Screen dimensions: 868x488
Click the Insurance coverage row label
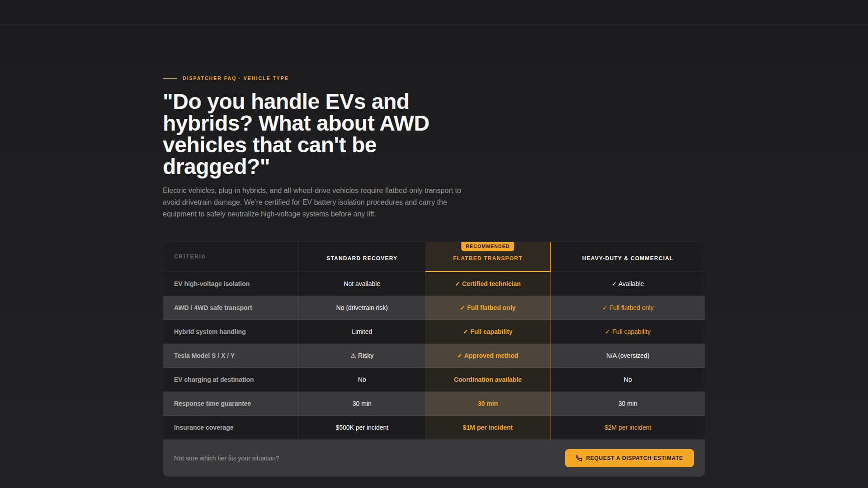click(203, 427)
